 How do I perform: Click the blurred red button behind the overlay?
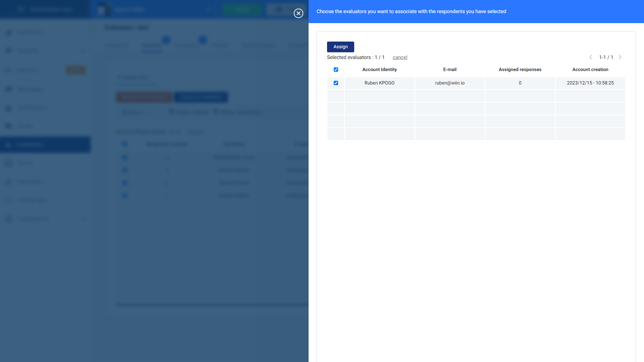pos(144,97)
